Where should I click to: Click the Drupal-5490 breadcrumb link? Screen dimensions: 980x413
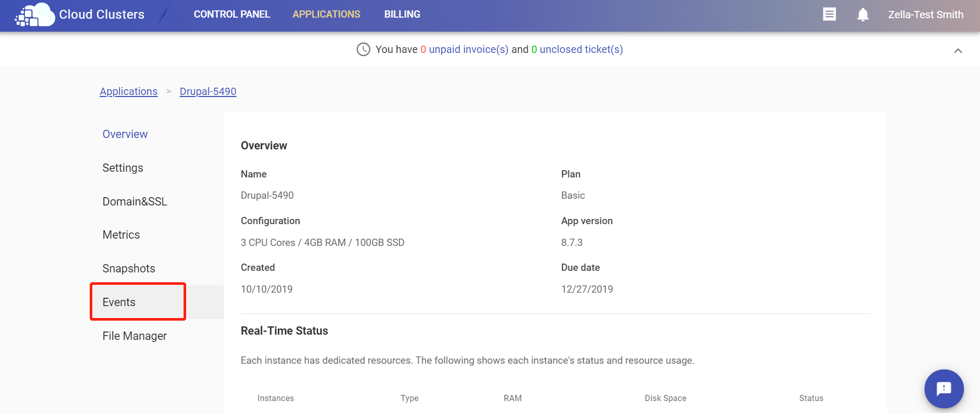[208, 91]
